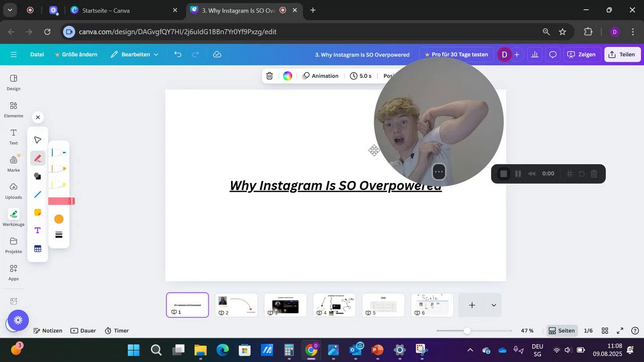Pick the blue line tool
Image resolution: width=644 pixels, height=362 pixels.
(x=38, y=195)
